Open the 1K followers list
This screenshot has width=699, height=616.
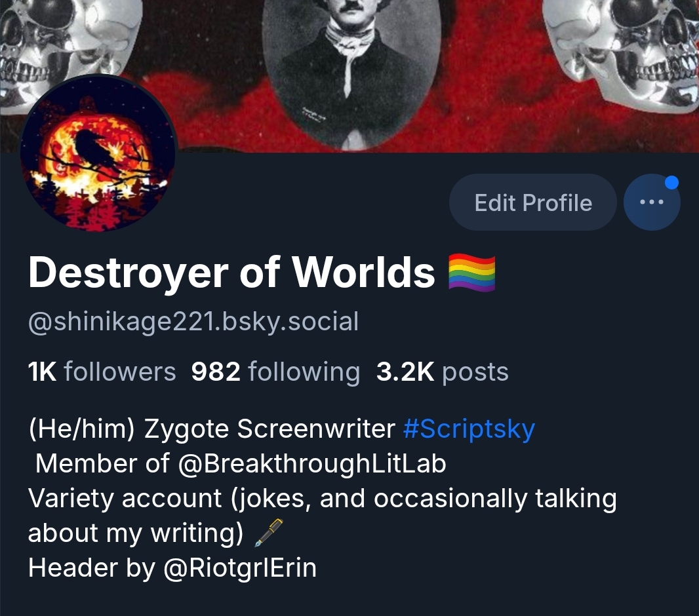pyautogui.click(x=102, y=372)
